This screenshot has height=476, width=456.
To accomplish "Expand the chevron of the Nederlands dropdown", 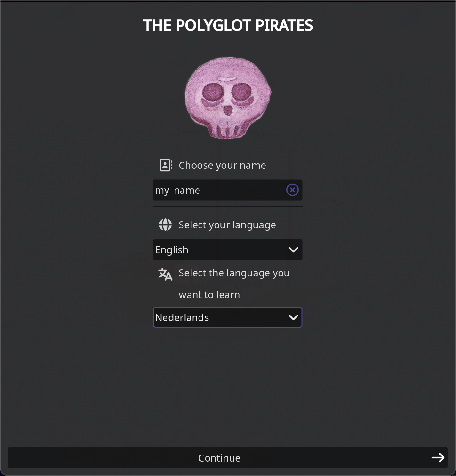I will pos(293,317).
